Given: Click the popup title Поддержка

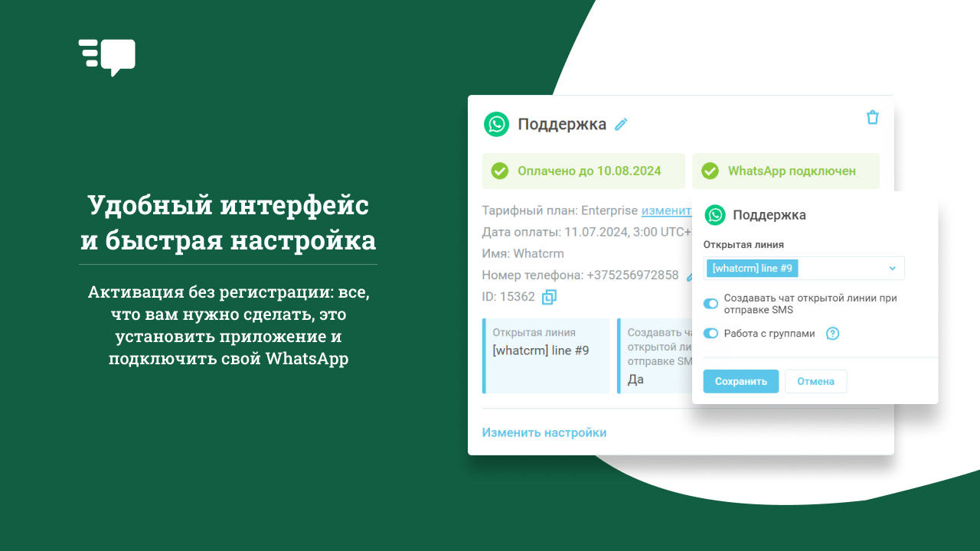Looking at the screenshot, I should (x=769, y=215).
